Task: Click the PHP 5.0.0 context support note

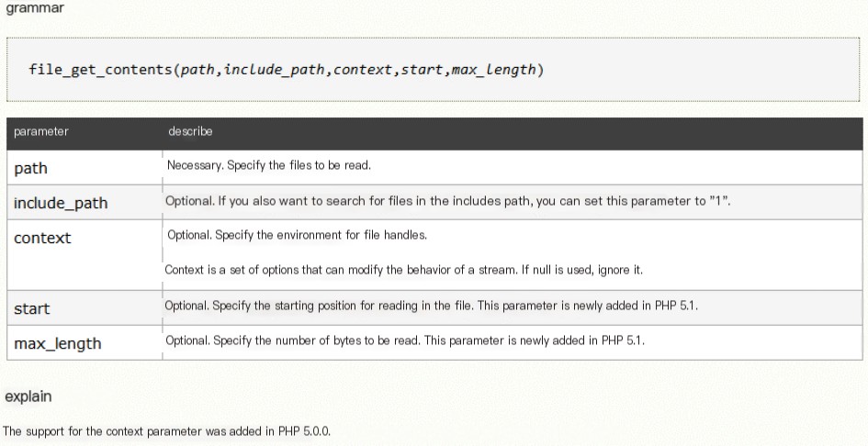Action: coord(166,431)
